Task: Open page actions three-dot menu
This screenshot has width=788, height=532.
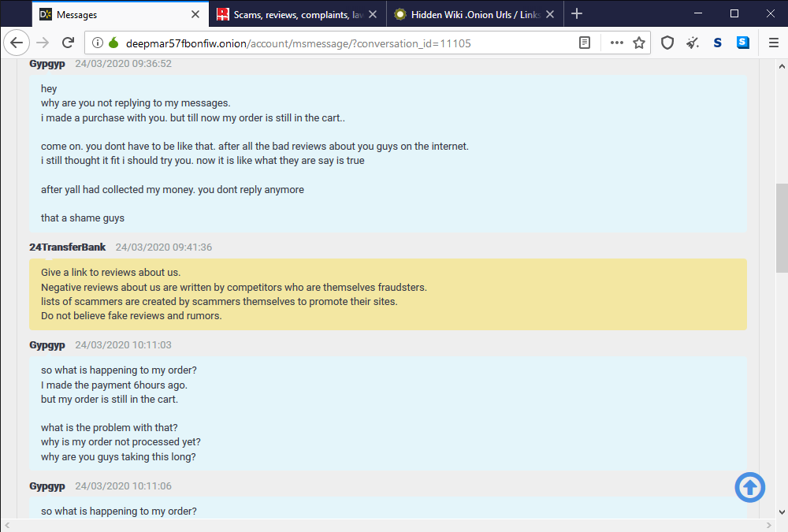Action: point(617,43)
